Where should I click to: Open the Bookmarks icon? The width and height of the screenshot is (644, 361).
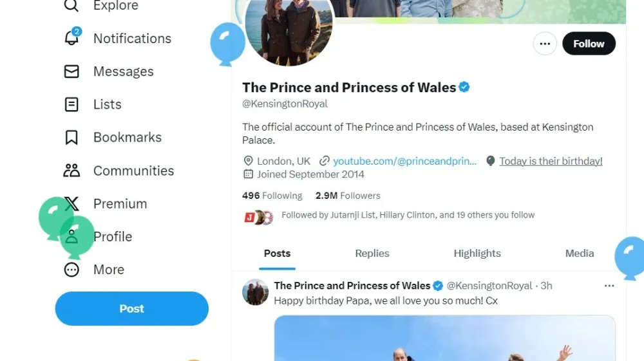coord(71,137)
